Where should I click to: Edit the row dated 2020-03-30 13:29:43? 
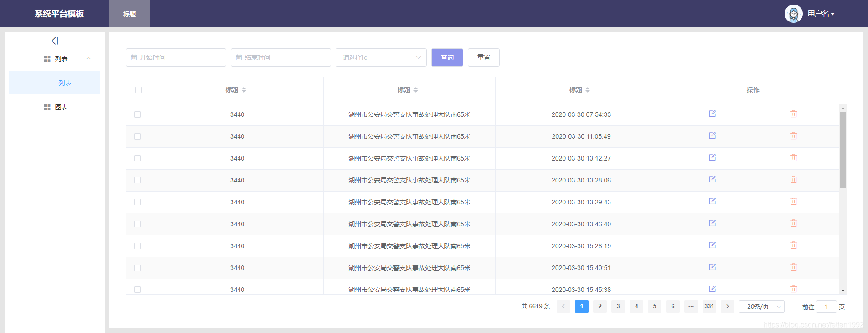[x=712, y=201]
